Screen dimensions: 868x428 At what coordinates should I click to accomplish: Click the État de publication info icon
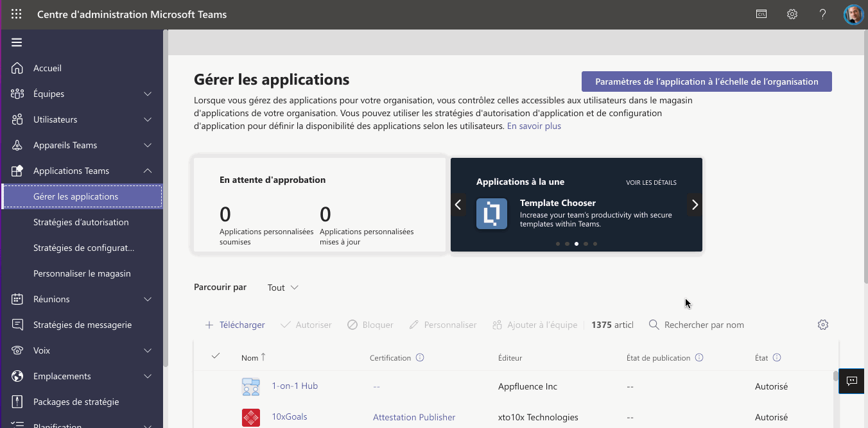[x=699, y=358]
